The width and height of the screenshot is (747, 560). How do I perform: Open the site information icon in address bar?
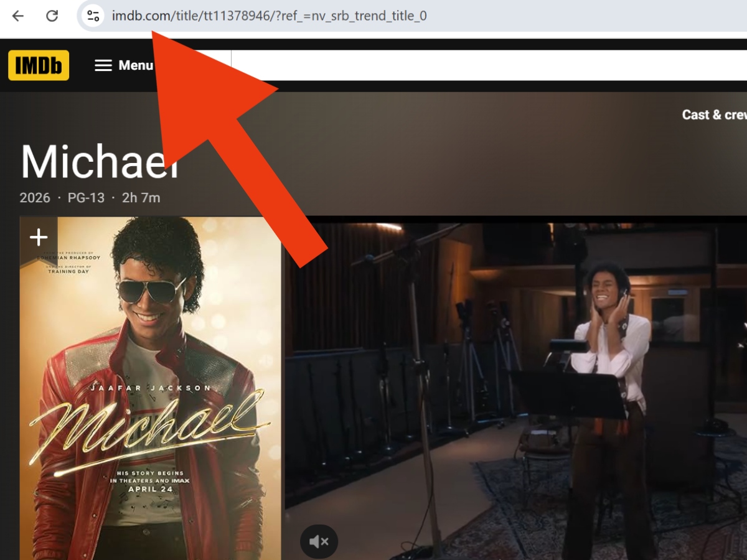(x=93, y=16)
